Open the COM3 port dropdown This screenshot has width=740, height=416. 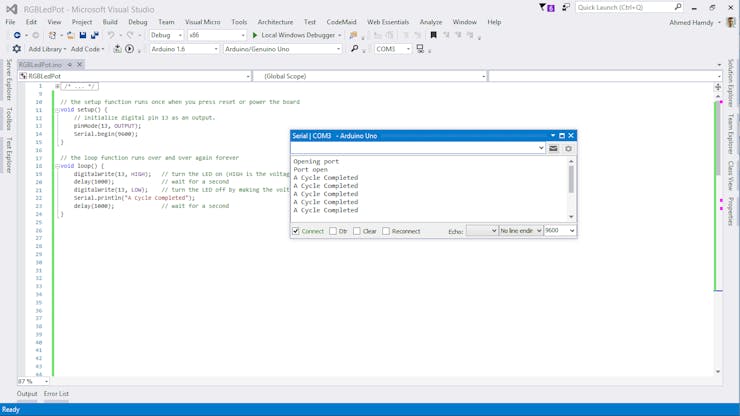pyautogui.click(x=393, y=49)
